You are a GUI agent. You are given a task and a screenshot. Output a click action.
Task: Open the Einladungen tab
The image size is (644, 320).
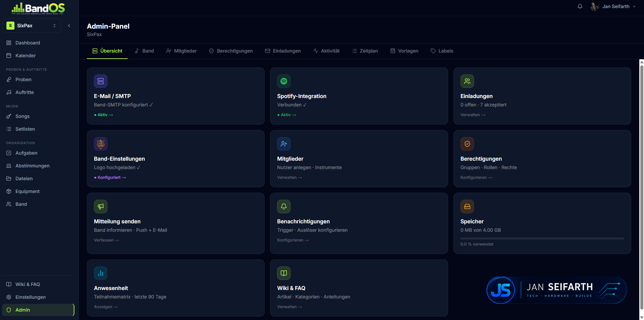pos(283,51)
